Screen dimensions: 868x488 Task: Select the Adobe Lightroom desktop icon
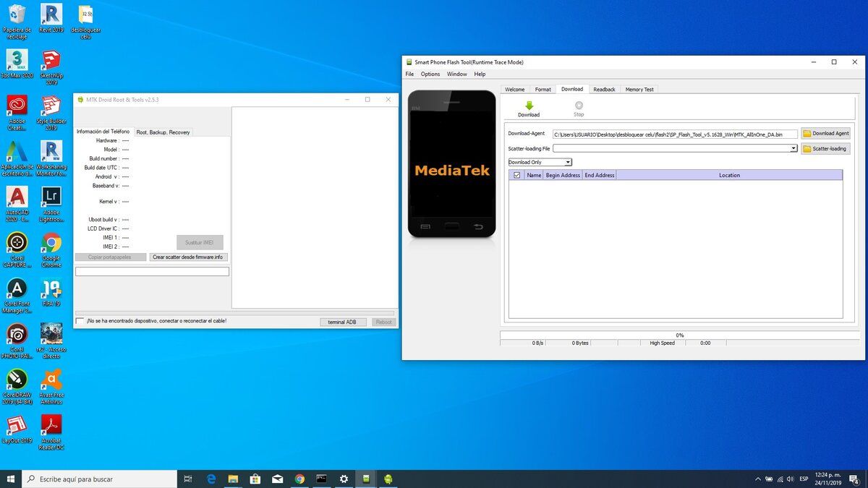tap(51, 204)
